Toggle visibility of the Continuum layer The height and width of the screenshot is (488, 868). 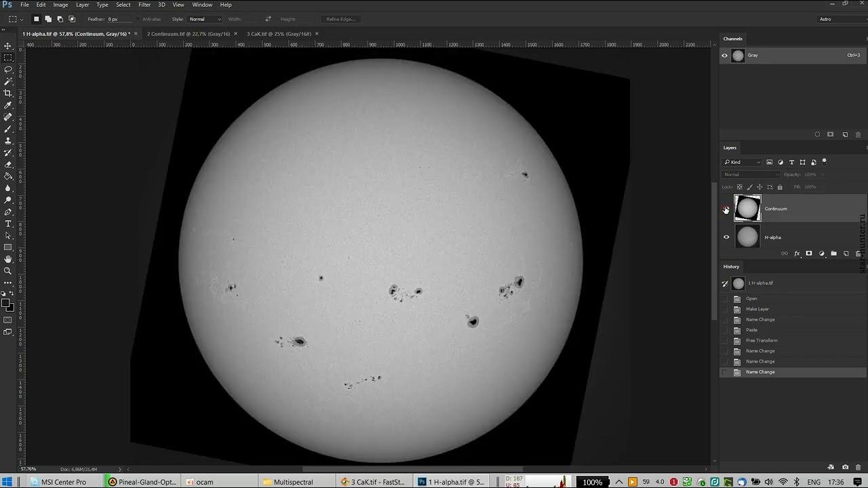[726, 209]
